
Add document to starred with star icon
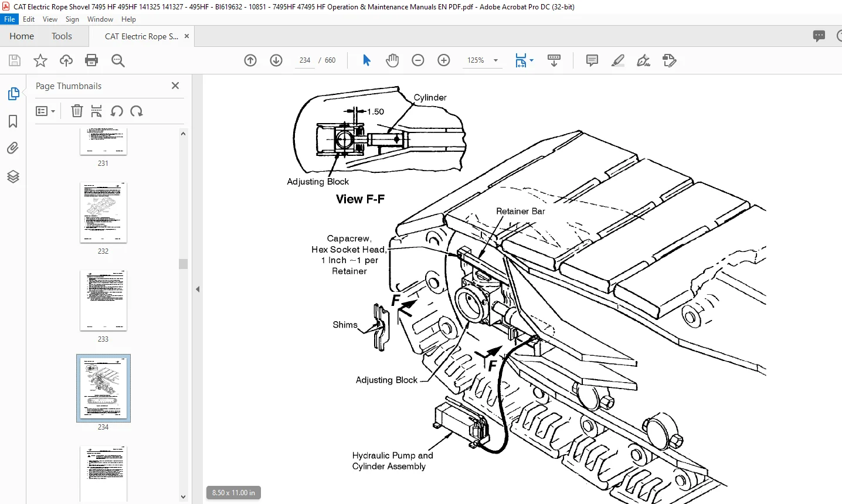click(40, 60)
